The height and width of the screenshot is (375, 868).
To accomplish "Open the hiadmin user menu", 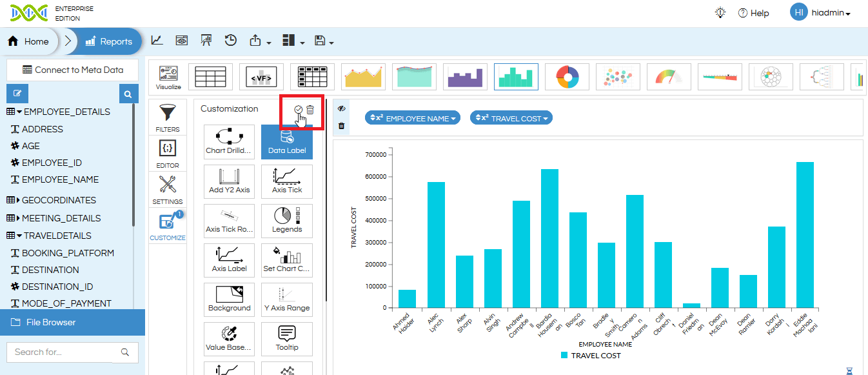I will tap(820, 13).
